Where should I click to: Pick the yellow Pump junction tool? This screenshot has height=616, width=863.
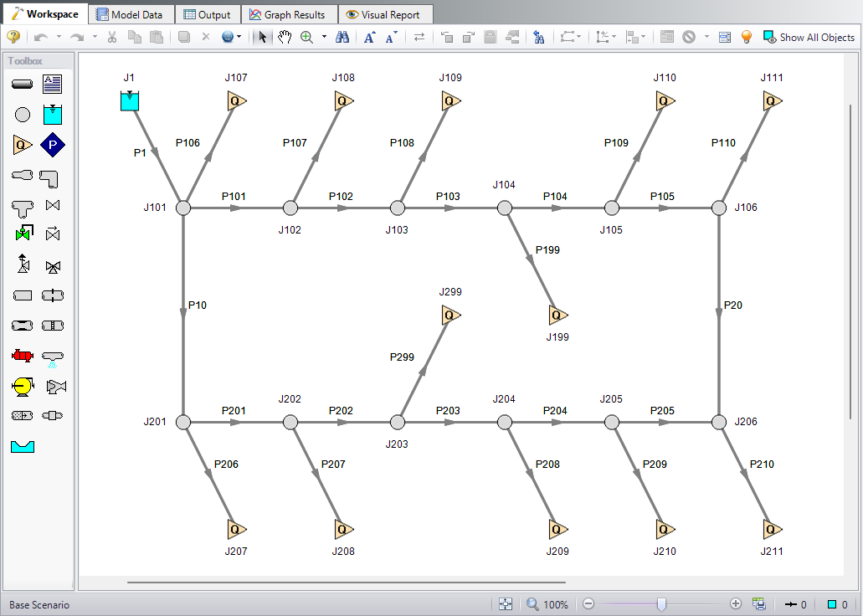[23, 387]
